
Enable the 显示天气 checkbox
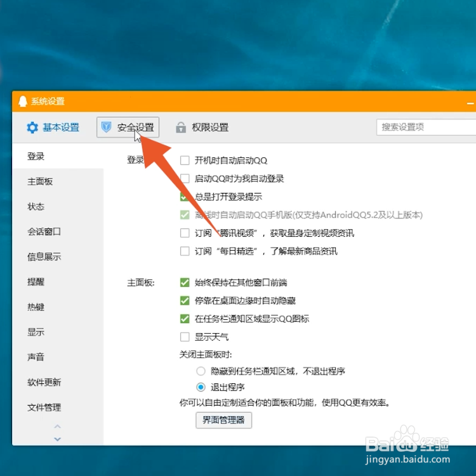point(185,337)
